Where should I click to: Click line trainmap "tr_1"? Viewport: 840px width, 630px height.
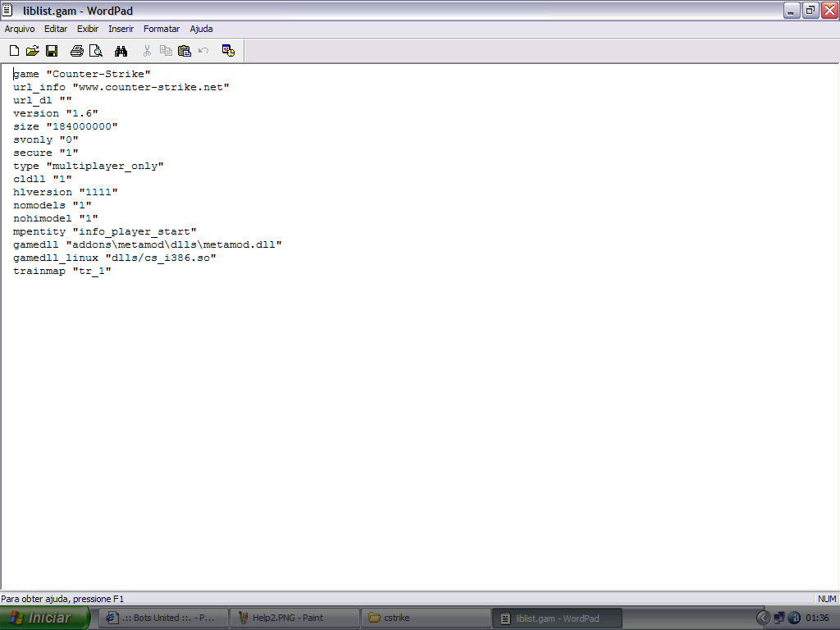[62, 271]
